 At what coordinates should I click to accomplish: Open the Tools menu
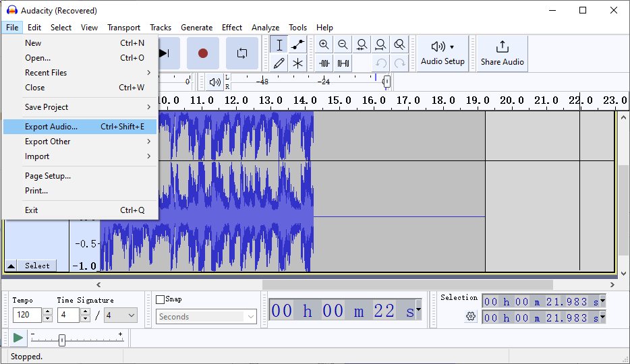(x=297, y=27)
